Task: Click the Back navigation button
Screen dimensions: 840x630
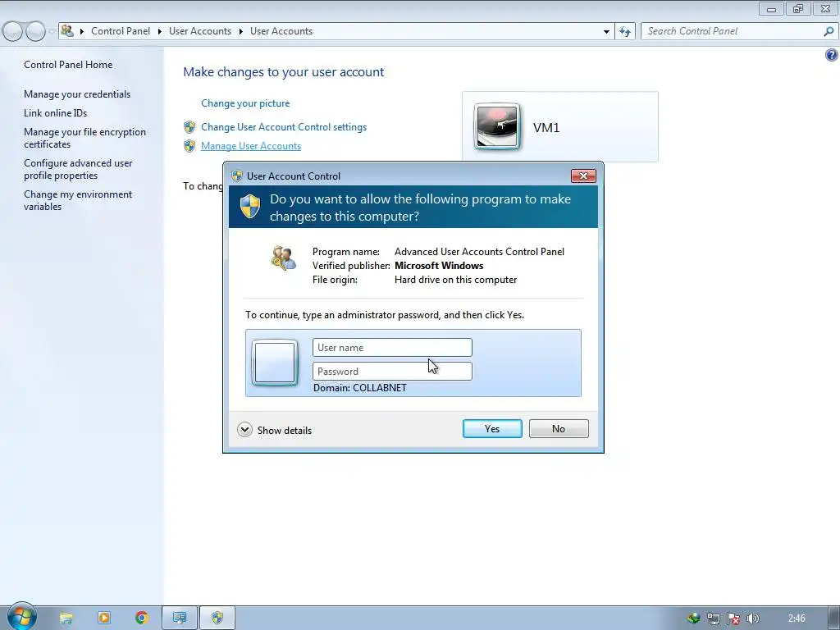Action: (x=13, y=31)
